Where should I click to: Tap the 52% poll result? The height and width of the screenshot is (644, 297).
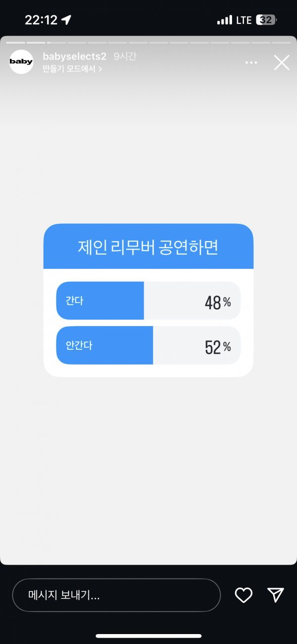(218, 347)
